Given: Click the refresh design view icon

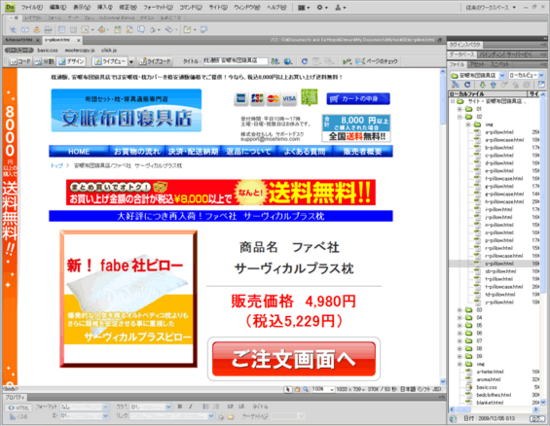Looking at the screenshot, I should [x=304, y=61].
